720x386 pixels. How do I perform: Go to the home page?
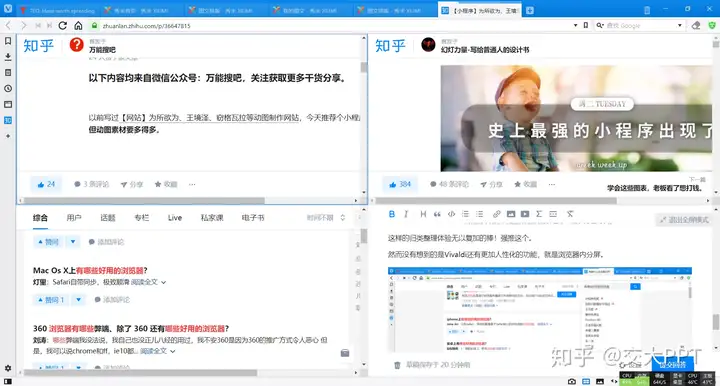[79, 26]
